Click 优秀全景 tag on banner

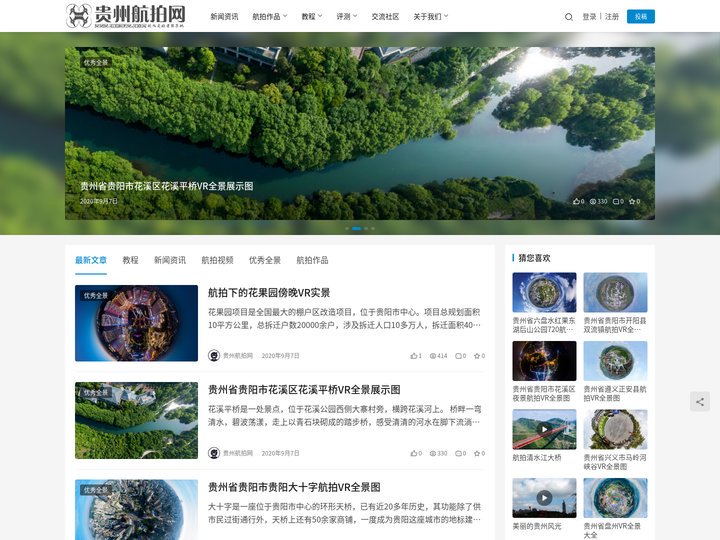96,62
